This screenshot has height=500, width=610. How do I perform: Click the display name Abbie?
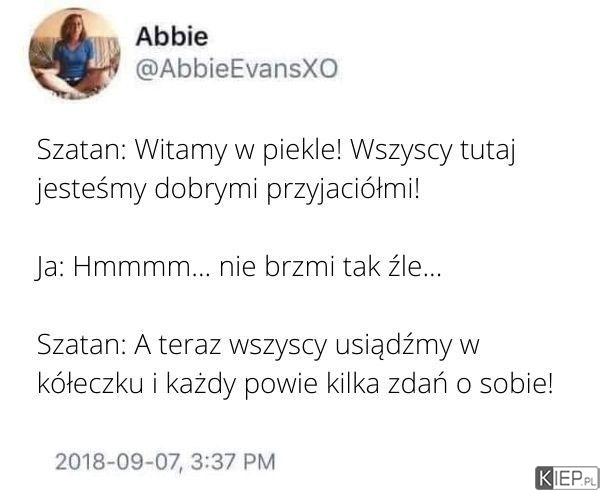(x=172, y=37)
